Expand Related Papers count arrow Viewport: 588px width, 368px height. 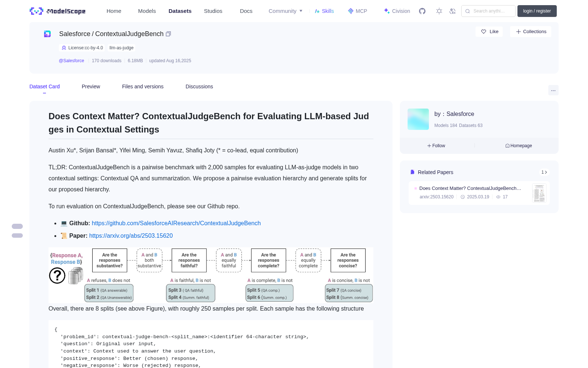click(544, 172)
